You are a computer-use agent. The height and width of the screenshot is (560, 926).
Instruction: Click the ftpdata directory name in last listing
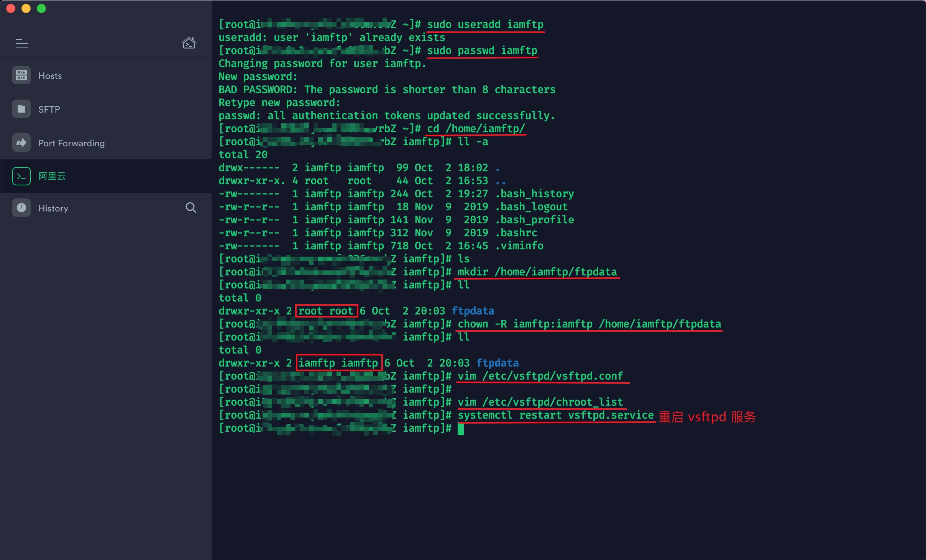(497, 363)
